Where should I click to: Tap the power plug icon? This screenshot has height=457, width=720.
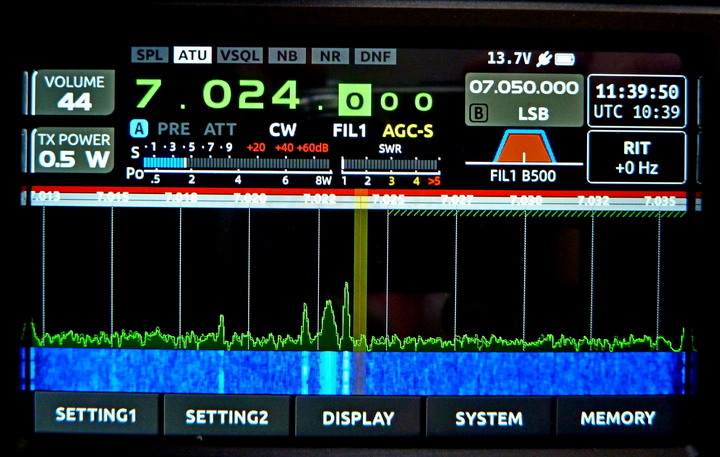(x=544, y=59)
